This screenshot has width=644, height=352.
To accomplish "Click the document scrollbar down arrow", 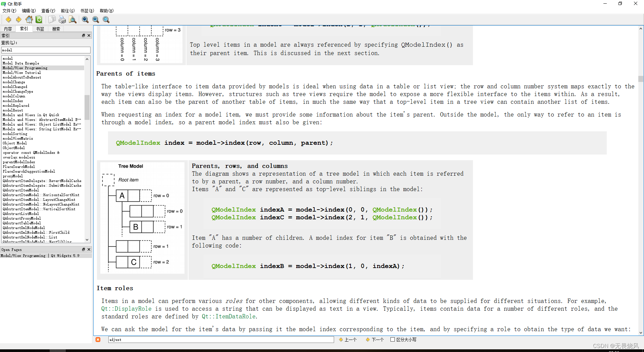I will (641, 333).
